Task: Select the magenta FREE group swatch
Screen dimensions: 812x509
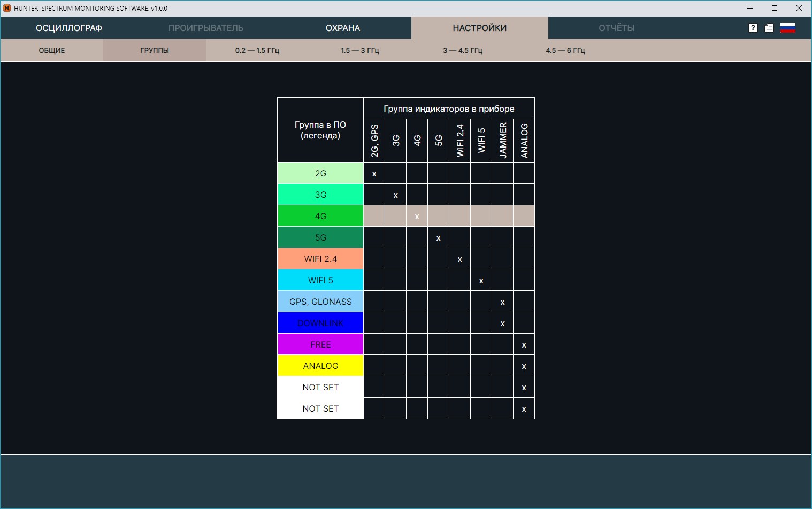Action: [x=320, y=344]
